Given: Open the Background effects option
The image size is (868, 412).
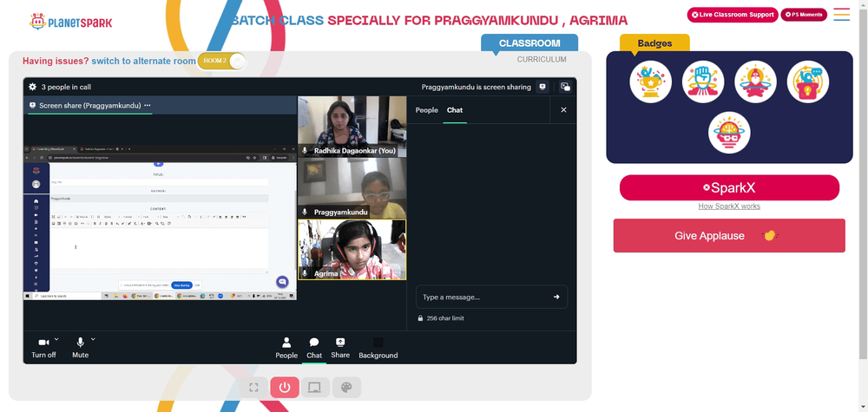Looking at the screenshot, I should coord(378,349).
